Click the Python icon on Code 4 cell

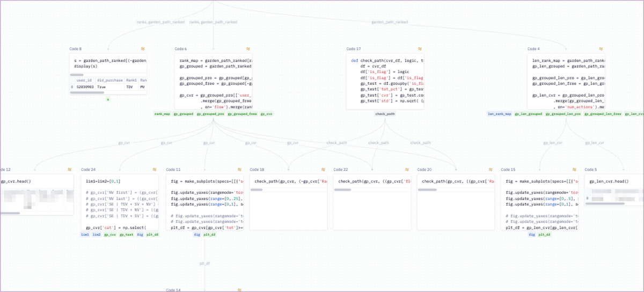602,49
